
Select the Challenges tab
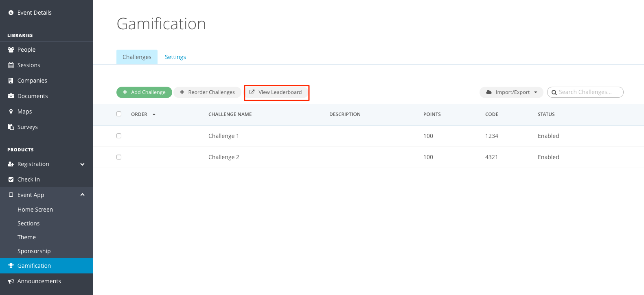point(137,57)
